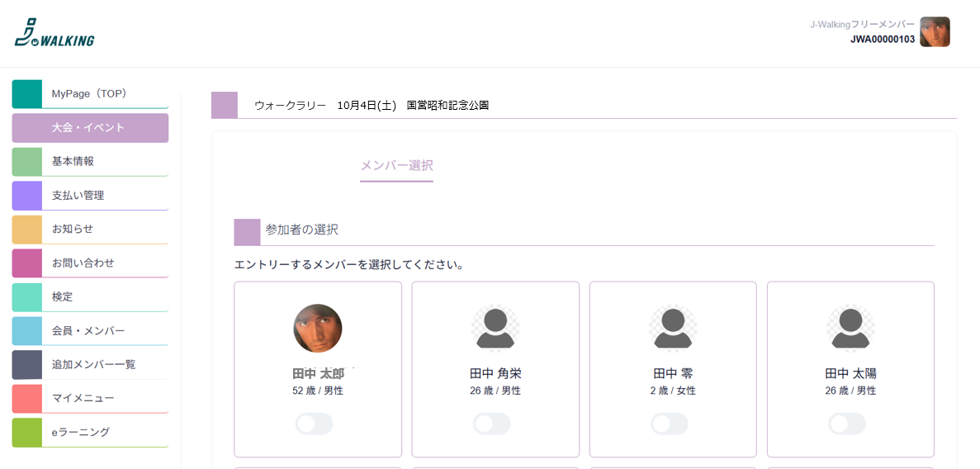Image resolution: width=980 pixels, height=469 pixels.
Task: Click 田中 太陽's placeholder avatar icon
Action: pyautogui.click(x=850, y=329)
